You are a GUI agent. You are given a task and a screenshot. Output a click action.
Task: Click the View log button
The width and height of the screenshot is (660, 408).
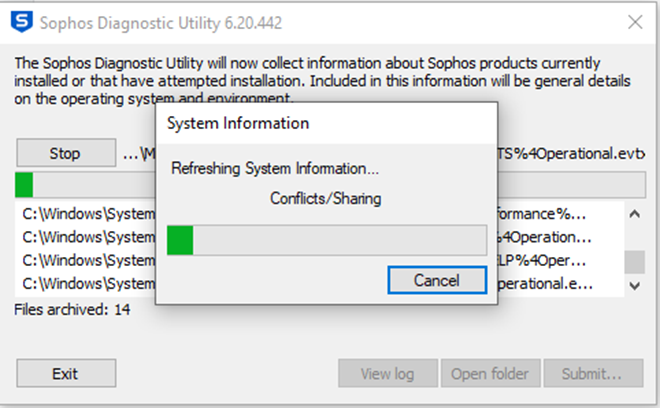point(387,374)
